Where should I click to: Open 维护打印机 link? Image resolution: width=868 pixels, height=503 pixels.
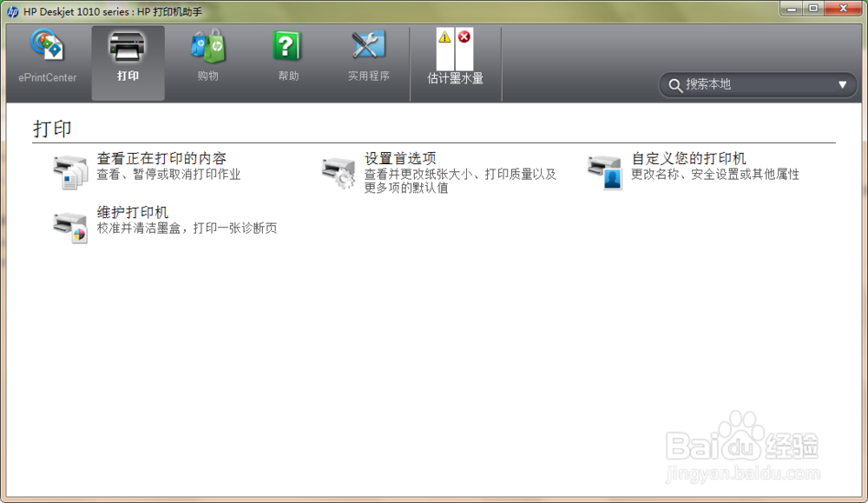point(132,212)
